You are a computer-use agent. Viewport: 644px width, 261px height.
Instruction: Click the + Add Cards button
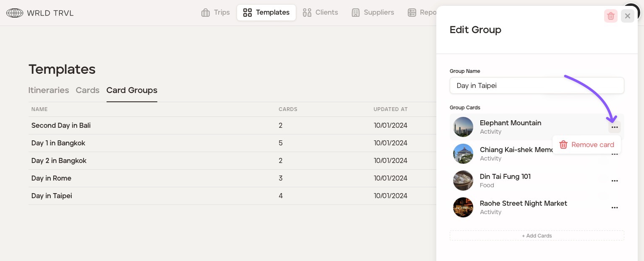pyautogui.click(x=537, y=235)
